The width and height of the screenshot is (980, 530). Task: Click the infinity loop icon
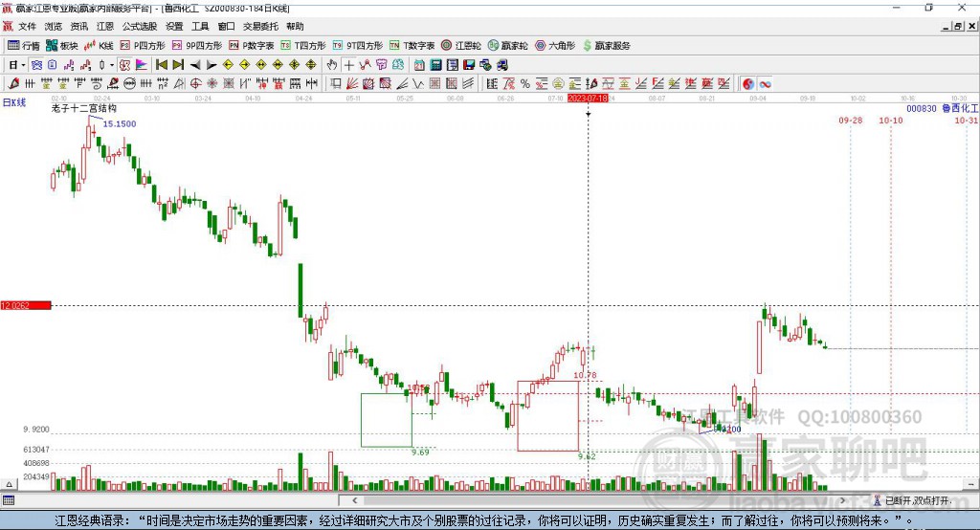pos(765,84)
